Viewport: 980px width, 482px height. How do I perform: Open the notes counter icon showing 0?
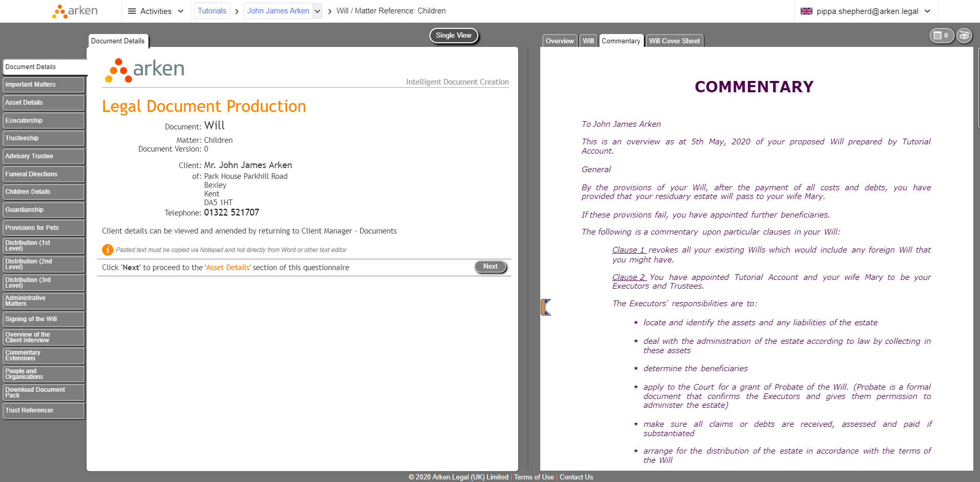click(x=941, y=36)
